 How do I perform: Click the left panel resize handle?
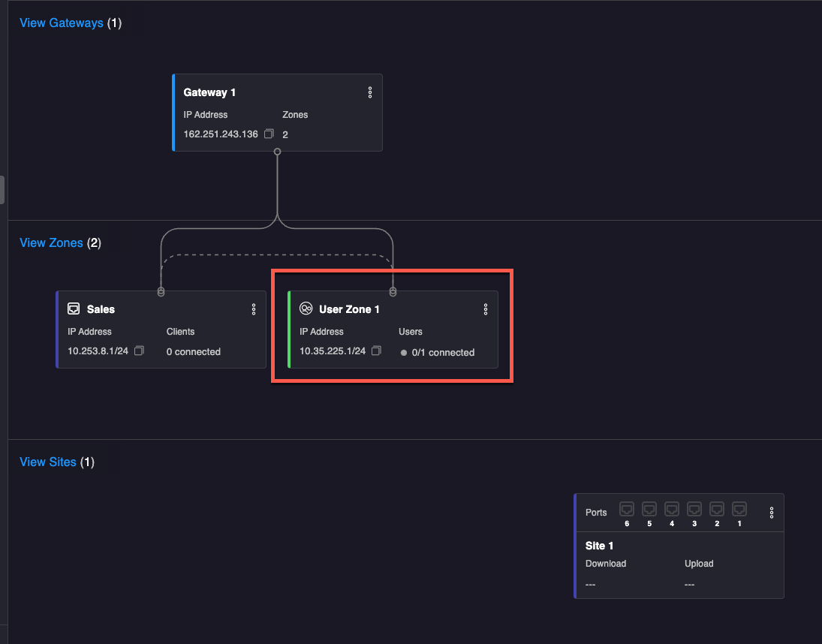(2, 189)
